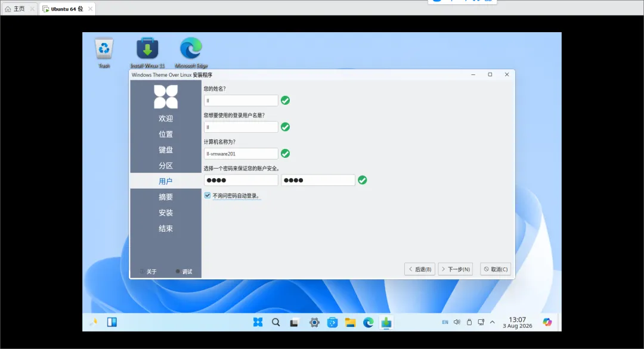The height and width of the screenshot is (349, 644).
Task: Minimize the installer window
Action: point(473,74)
